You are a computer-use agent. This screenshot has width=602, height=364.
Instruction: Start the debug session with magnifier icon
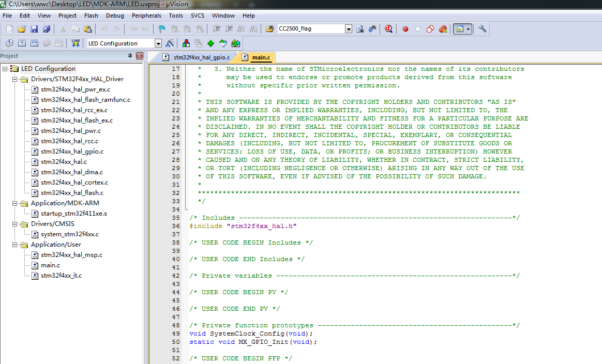pyautogui.click(x=388, y=29)
